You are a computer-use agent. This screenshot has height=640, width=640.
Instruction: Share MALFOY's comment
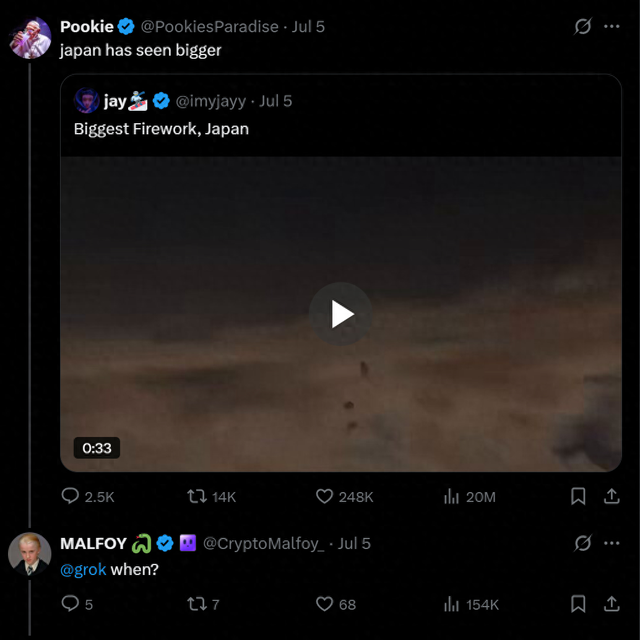point(611,604)
